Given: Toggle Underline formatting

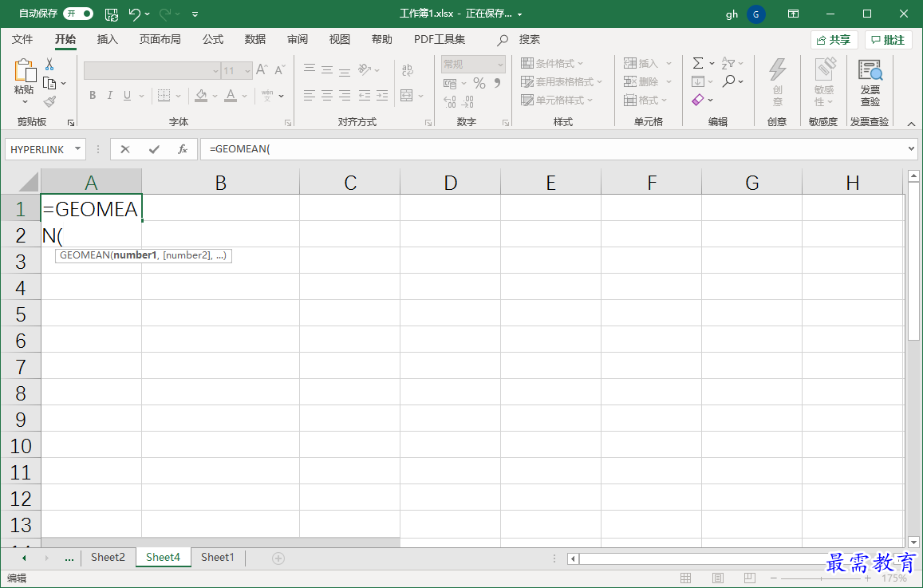Looking at the screenshot, I should [x=127, y=96].
